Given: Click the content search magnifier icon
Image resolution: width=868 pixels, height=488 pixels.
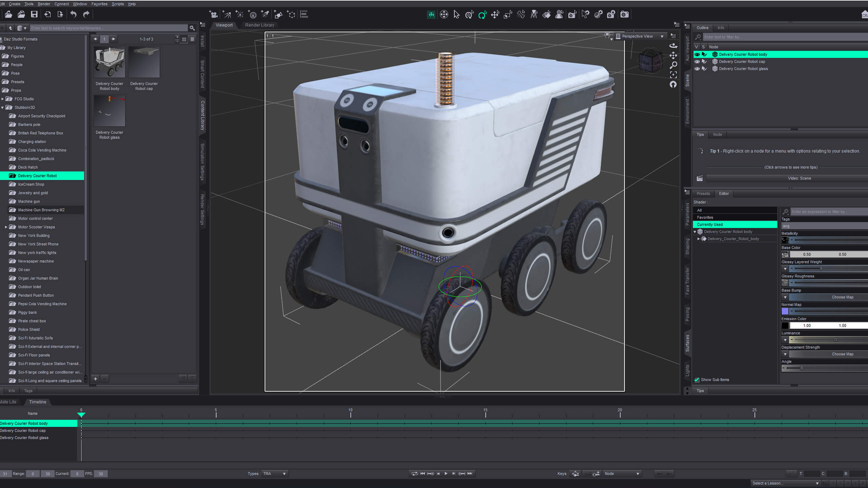Looking at the screenshot, I should [192, 28].
